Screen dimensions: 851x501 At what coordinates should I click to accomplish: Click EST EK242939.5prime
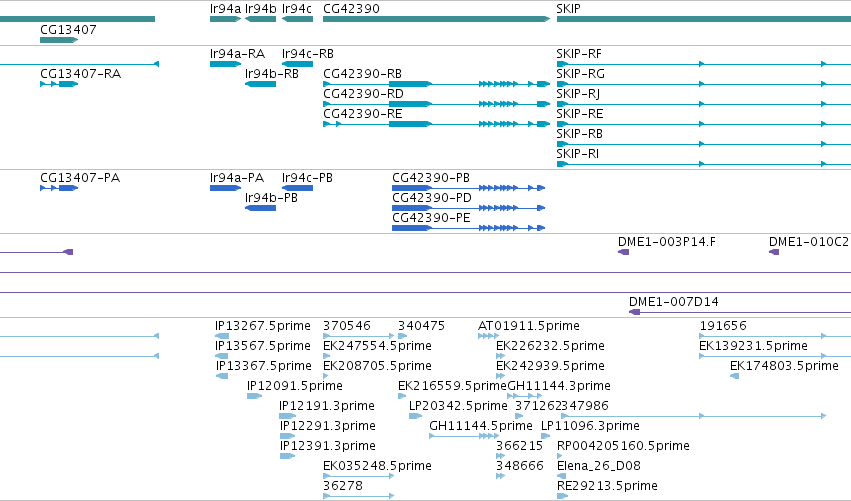tap(550, 366)
